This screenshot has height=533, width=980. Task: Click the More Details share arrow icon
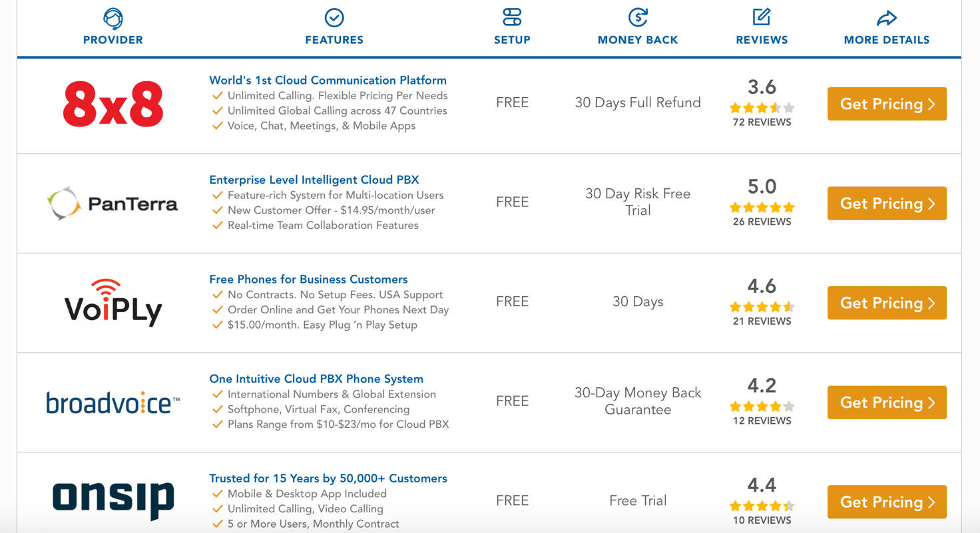point(886,18)
